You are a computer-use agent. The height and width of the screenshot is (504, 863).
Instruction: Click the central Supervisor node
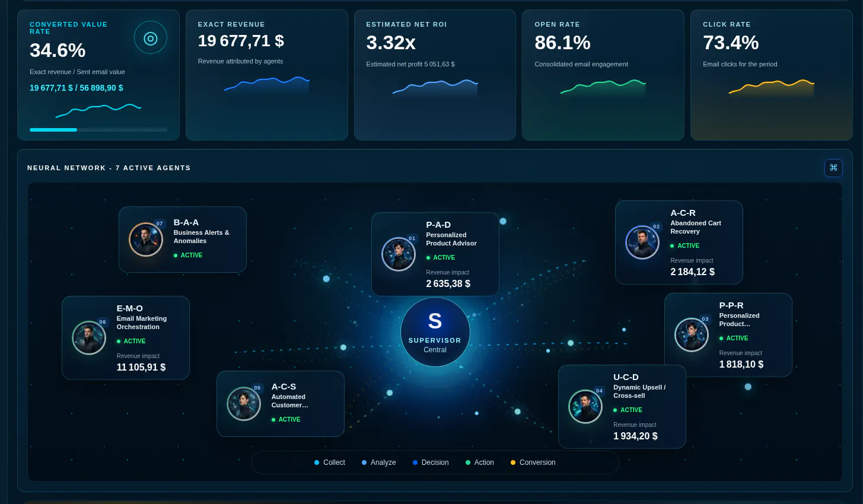(435, 332)
